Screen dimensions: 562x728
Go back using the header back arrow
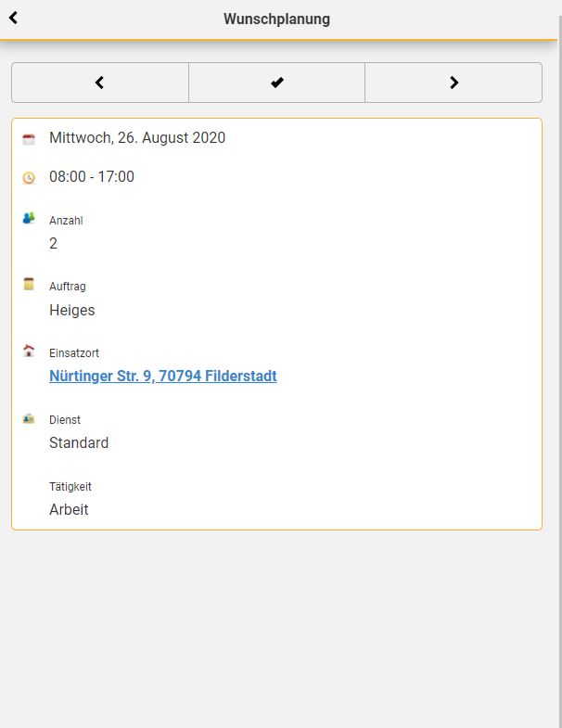click(x=14, y=19)
